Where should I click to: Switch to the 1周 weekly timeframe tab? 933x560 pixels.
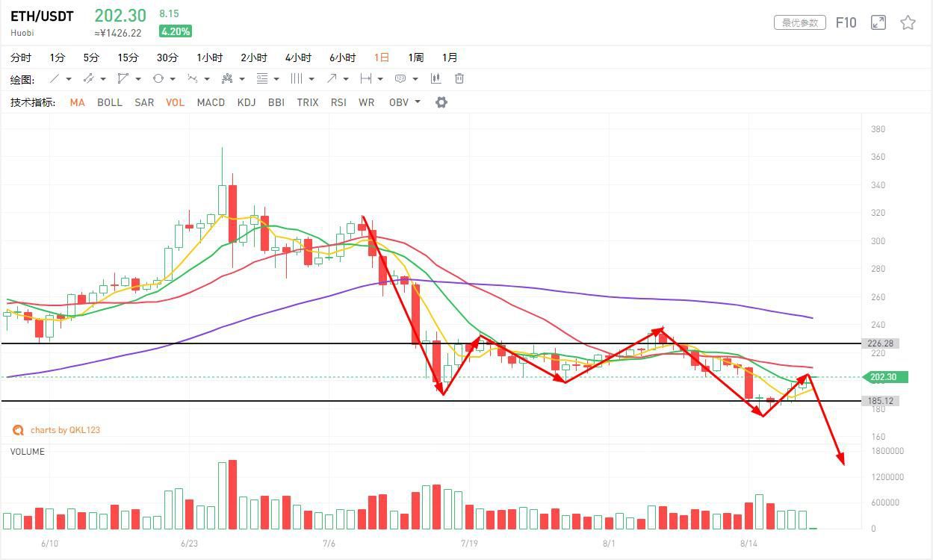coord(416,57)
